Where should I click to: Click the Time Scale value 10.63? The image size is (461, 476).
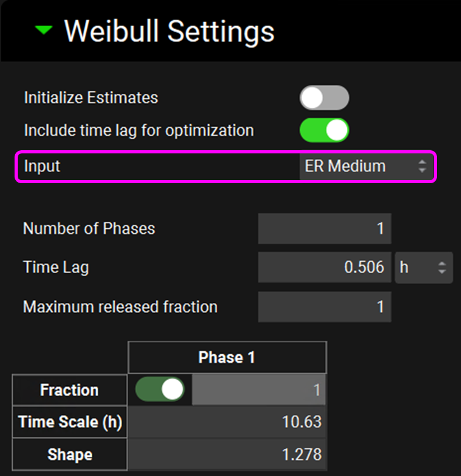[x=228, y=421]
